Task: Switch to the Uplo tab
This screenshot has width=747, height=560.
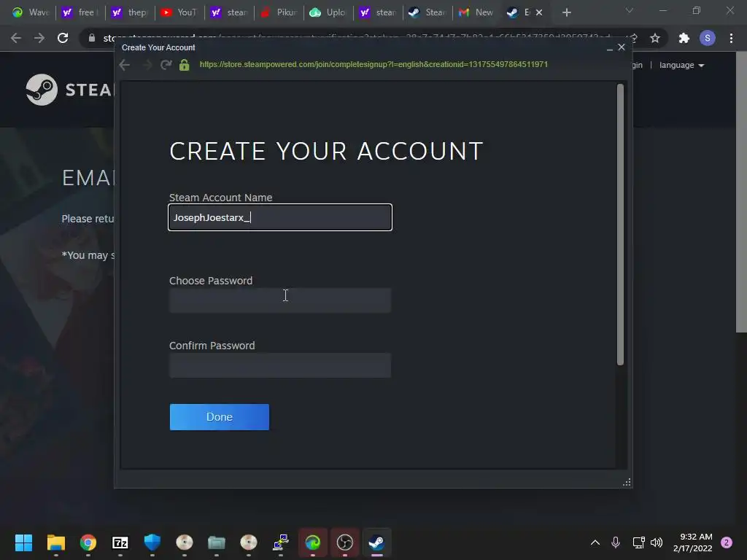Action: [329, 12]
